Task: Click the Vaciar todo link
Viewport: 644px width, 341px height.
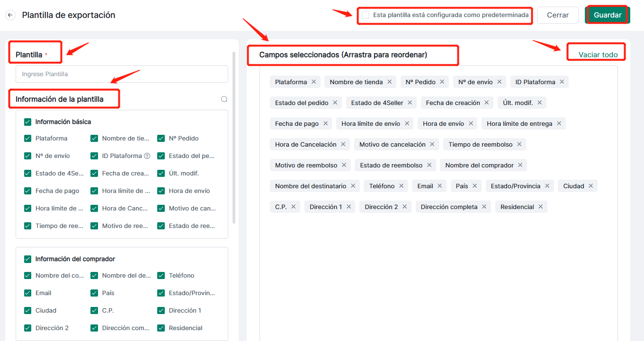Action: [x=598, y=55]
